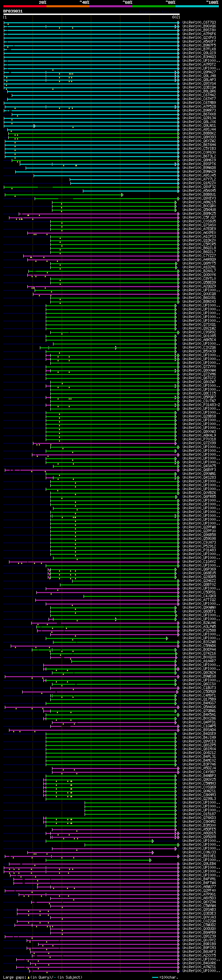Choose hit UniRef100_P31483-2

coord(201,405)
